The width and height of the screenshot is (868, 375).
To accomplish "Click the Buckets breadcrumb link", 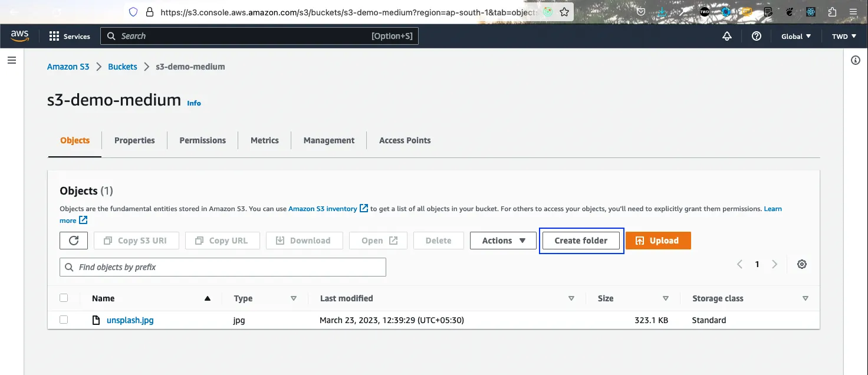I will coord(123,67).
